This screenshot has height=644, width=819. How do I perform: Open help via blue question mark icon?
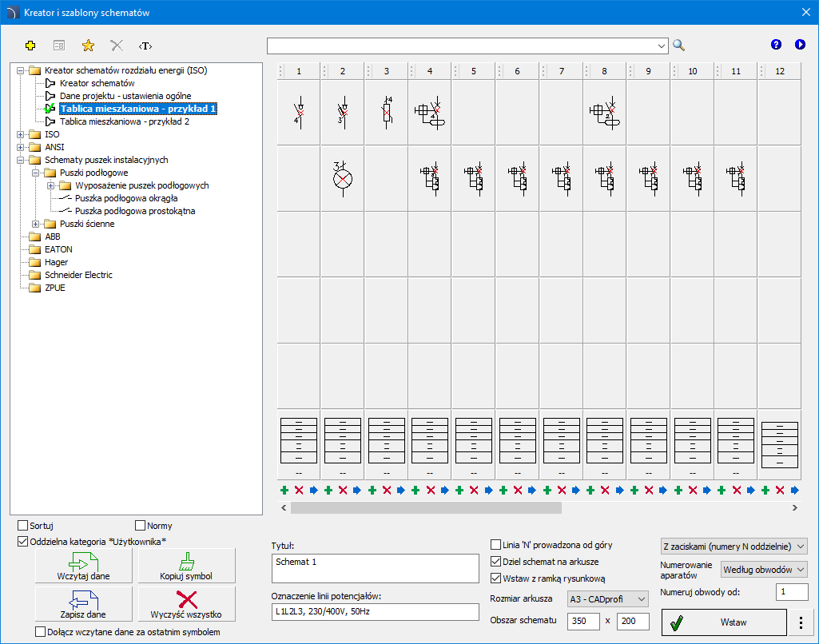pyautogui.click(x=776, y=45)
